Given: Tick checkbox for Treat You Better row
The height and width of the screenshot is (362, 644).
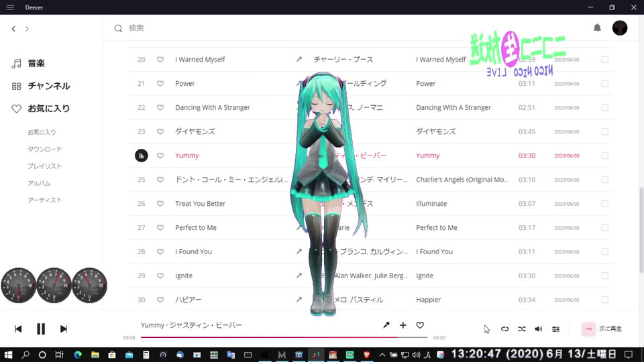Looking at the screenshot, I should [605, 204].
